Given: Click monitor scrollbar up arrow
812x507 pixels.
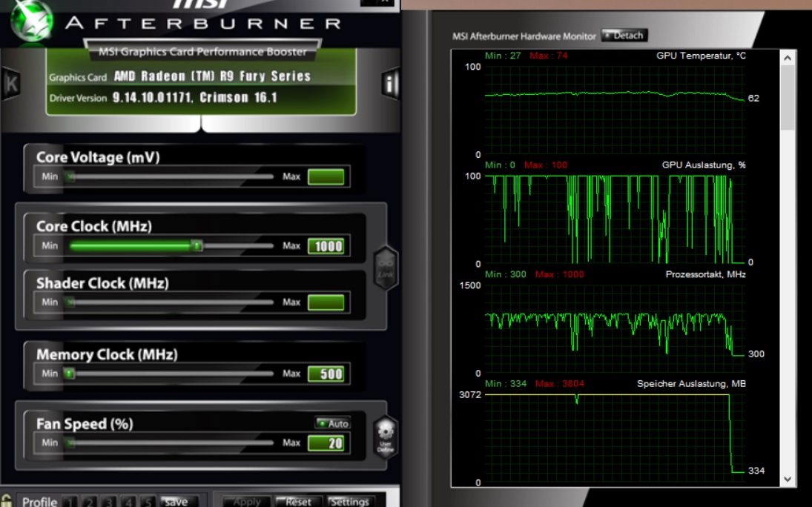Looking at the screenshot, I should [788, 58].
